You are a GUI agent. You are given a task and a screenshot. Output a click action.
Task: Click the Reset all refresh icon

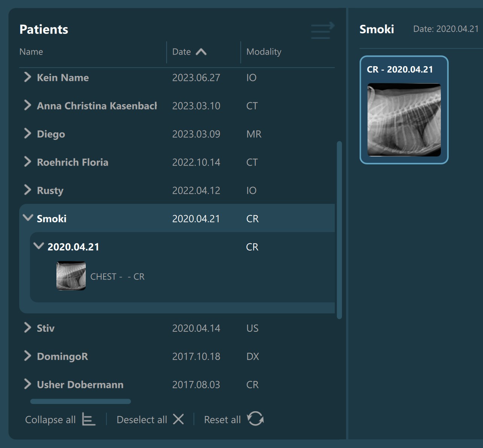point(255,419)
